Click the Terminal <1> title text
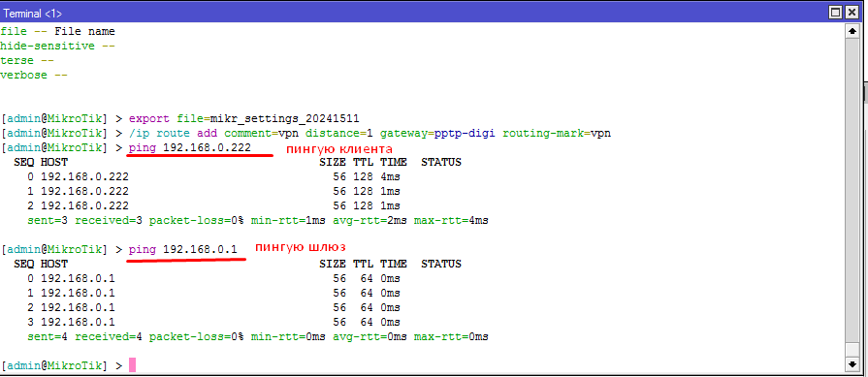868x377 pixels. pyautogui.click(x=33, y=13)
